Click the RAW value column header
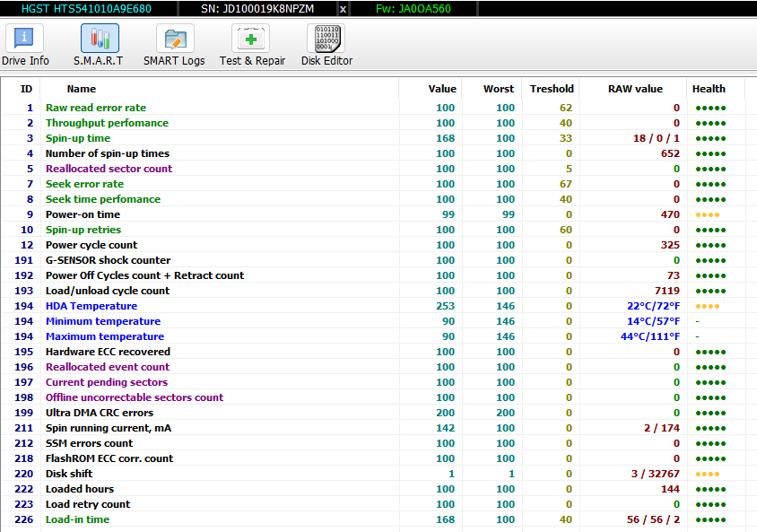Image resolution: width=757 pixels, height=532 pixels. click(x=635, y=89)
